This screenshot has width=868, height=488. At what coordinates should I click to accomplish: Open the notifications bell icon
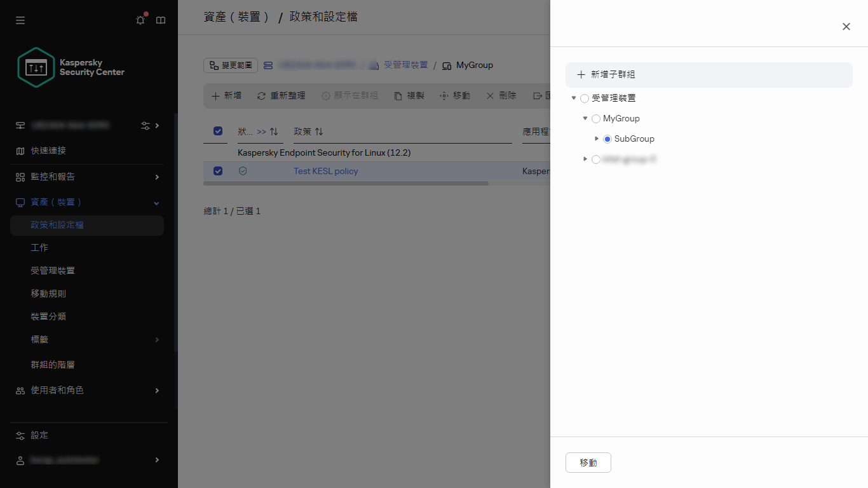click(140, 20)
